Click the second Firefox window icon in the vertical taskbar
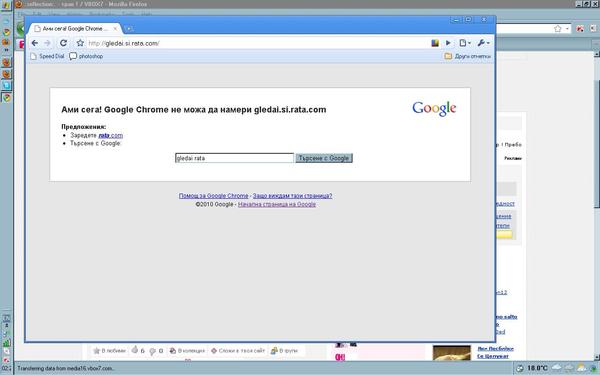 [x=7, y=73]
